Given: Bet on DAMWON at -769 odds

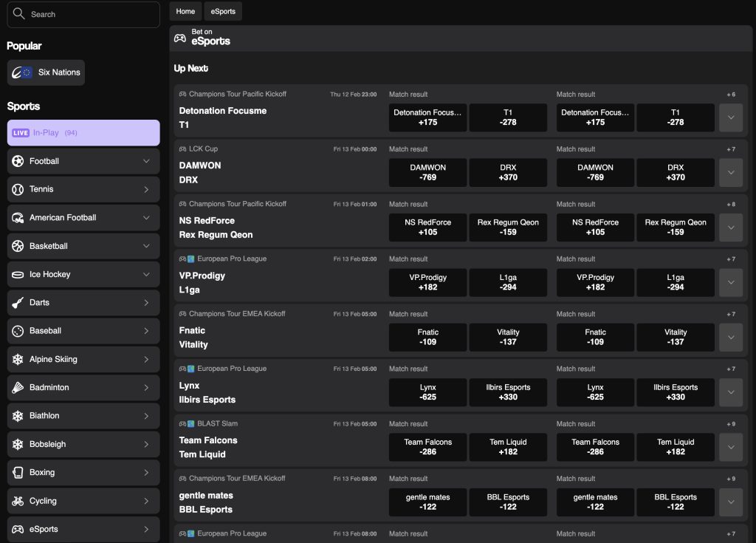Looking at the screenshot, I should click(427, 172).
